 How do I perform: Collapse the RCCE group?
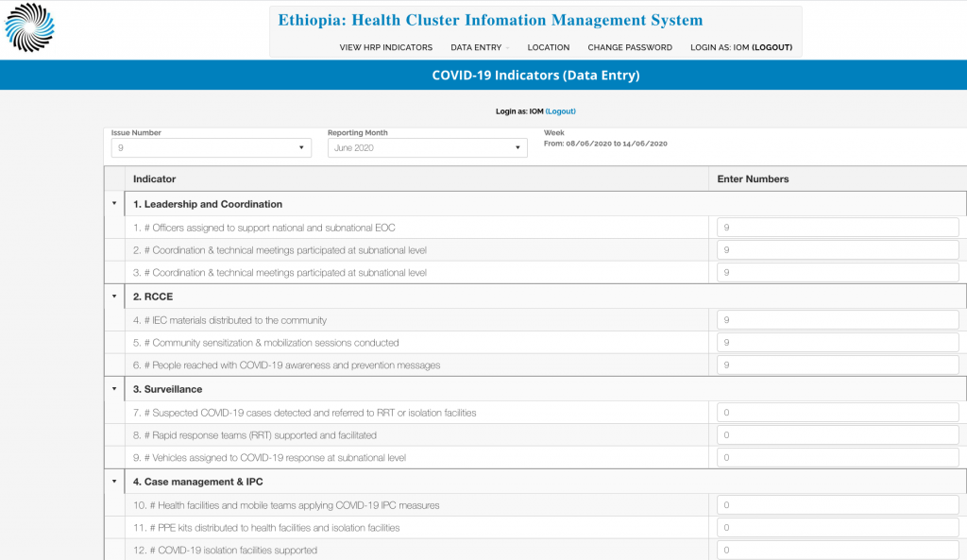(114, 296)
